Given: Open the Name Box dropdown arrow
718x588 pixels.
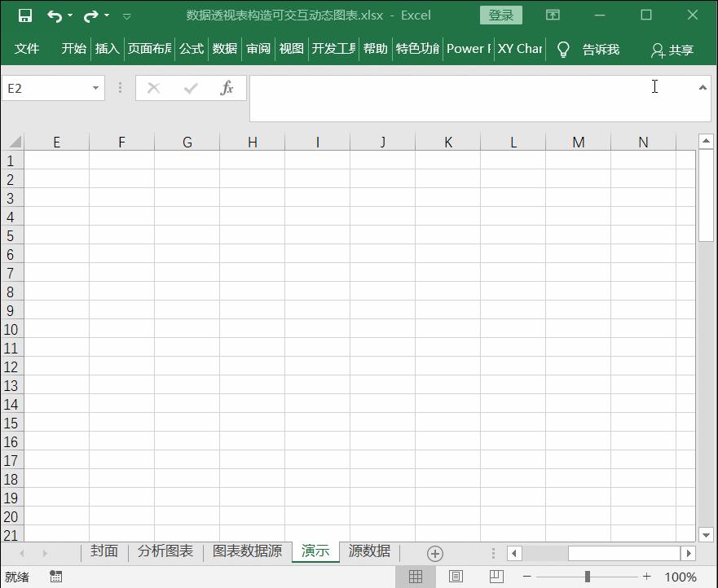Looking at the screenshot, I should [x=95, y=87].
